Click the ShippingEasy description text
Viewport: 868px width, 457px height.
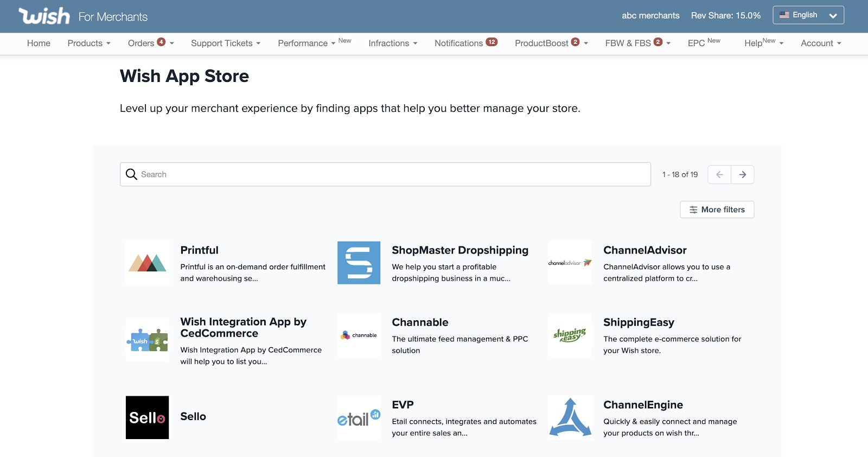pos(672,345)
